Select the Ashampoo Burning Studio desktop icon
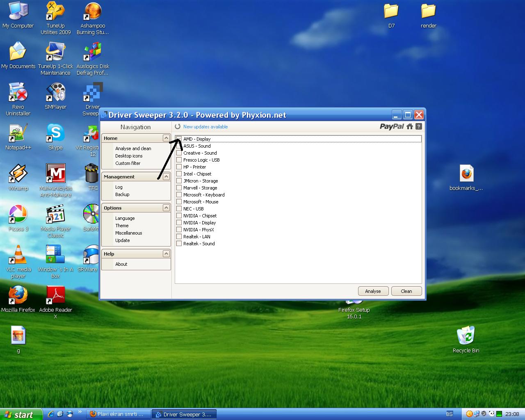The height and width of the screenshot is (420, 525). pos(93,18)
